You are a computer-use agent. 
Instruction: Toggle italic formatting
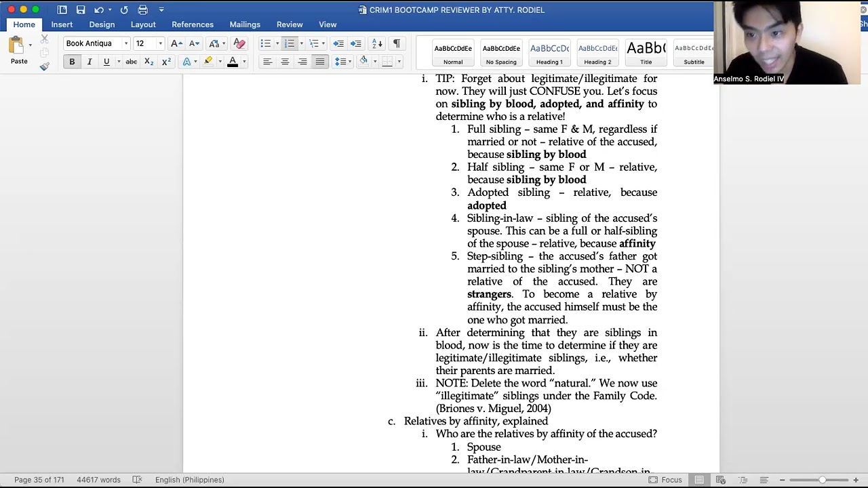pyautogui.click(x=89, y=62)
